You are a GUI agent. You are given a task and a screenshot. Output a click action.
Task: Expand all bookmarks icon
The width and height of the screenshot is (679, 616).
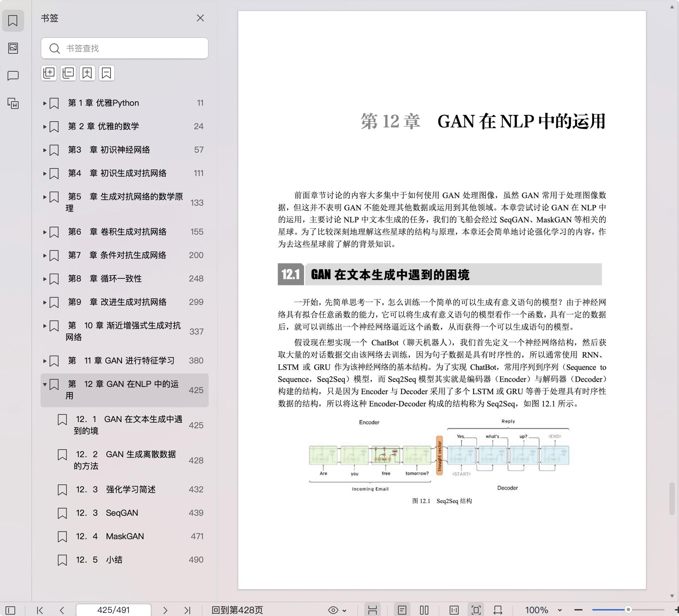click(49, 73)
